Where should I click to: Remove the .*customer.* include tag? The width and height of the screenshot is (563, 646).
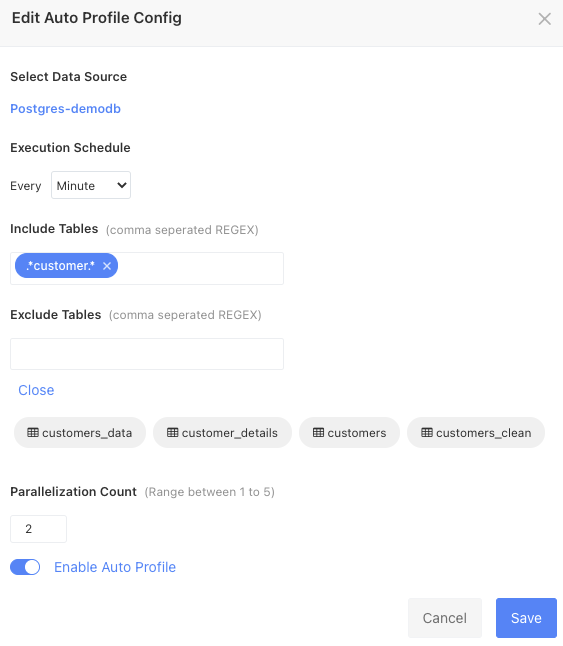coord(107,266)
